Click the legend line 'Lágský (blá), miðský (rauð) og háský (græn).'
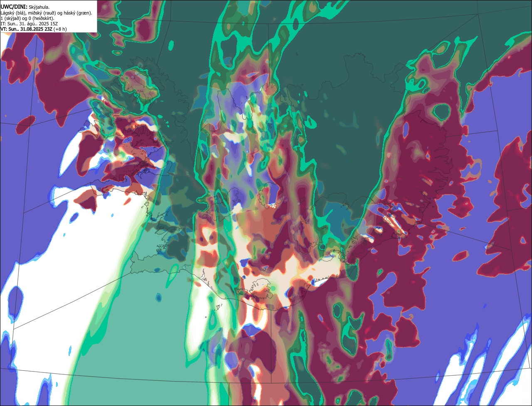The width and height of the screenshot is (532, 406). point(47,13)
